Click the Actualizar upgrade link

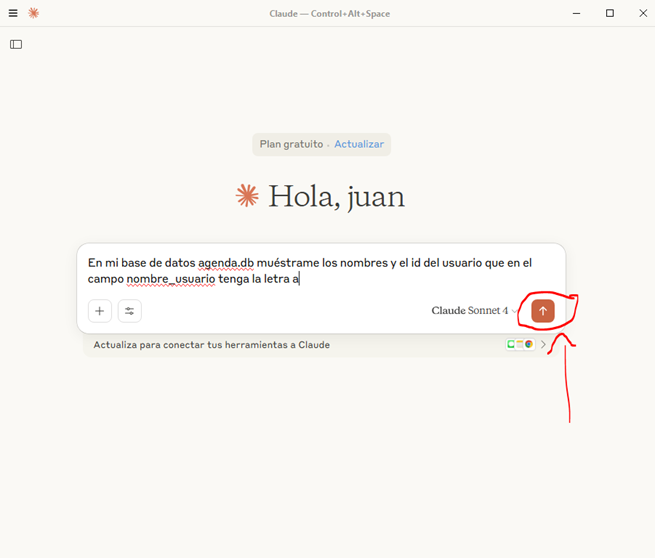pos(359,144)
